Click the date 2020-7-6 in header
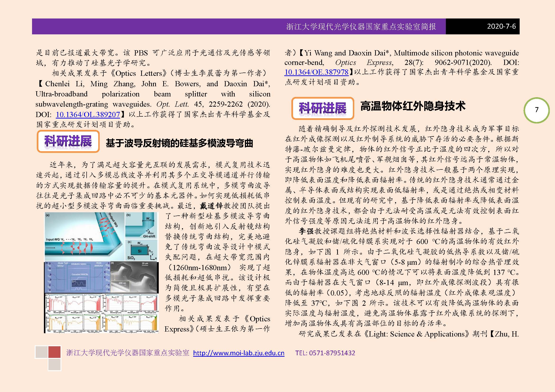 pos(501,26)
